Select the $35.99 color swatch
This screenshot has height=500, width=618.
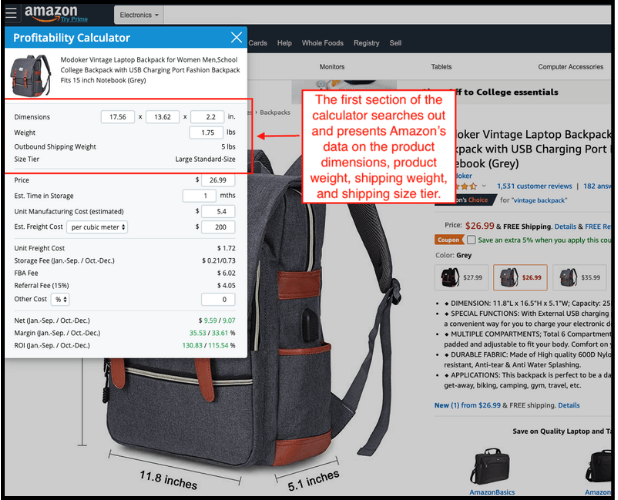coord(579,277)
